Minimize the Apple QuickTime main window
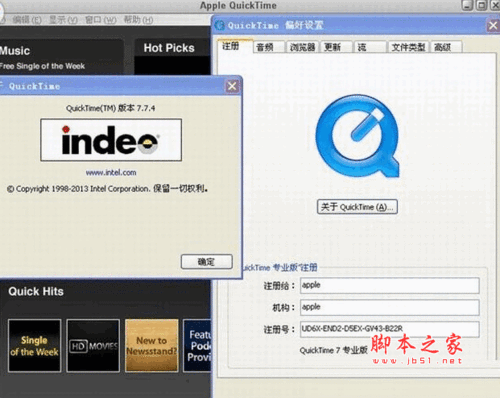The image size is (500, 398). click(x=467, y=5)
